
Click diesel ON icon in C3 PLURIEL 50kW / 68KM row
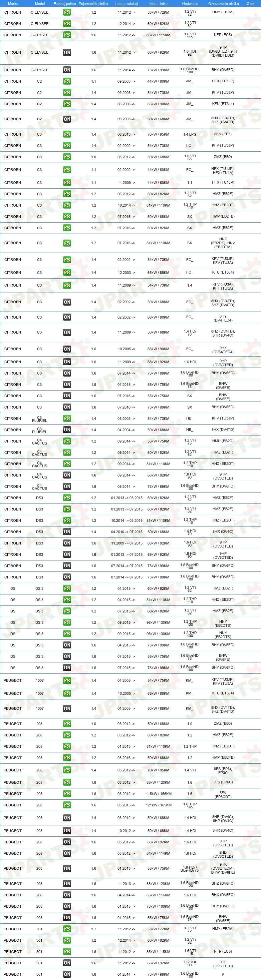67,430
